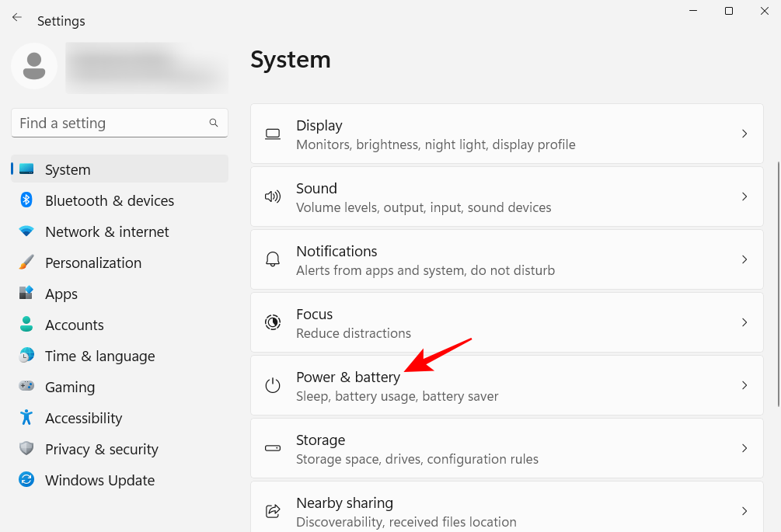781x532 pixels.
Task: Click the search magnifier icon
Action: click(x=214, y=123)
